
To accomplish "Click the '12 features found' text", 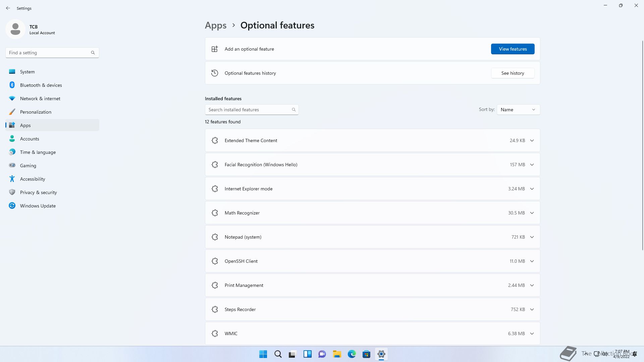I will point(223,122).
